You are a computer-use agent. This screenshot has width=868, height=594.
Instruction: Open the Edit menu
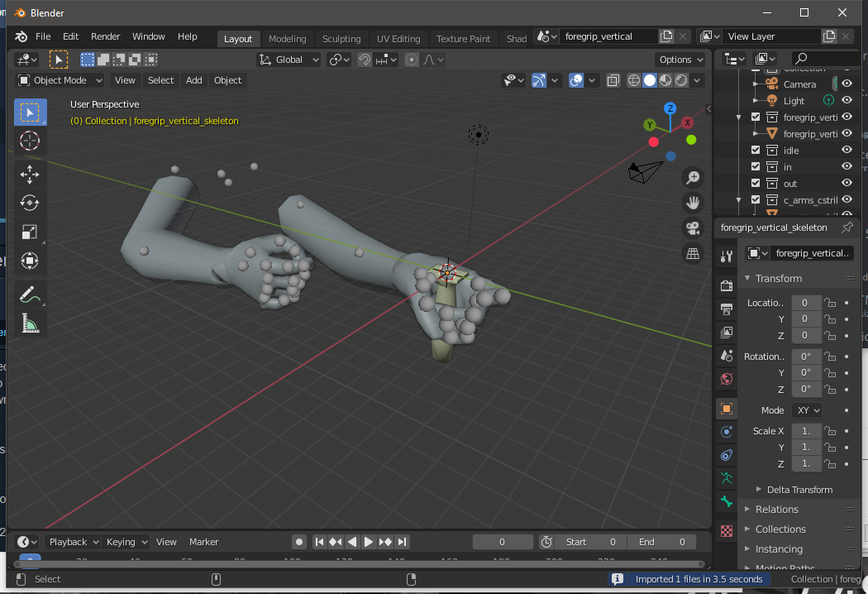[70, 36]
